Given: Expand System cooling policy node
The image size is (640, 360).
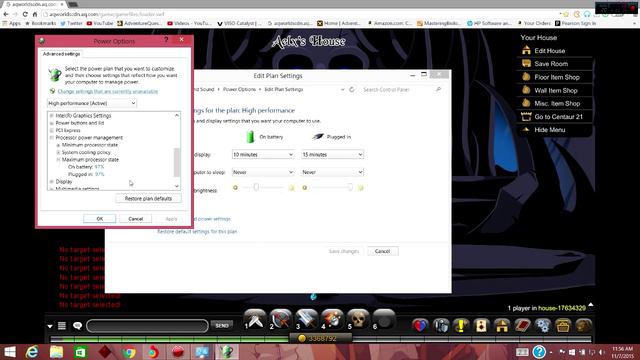Looking at the screenshot, I should [x=58, y=153].
